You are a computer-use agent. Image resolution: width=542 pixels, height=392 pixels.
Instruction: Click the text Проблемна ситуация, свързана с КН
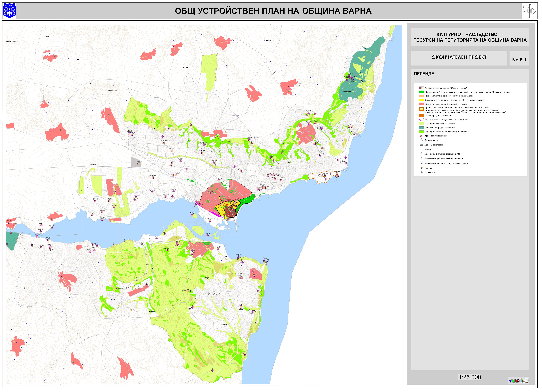[442, 154]
